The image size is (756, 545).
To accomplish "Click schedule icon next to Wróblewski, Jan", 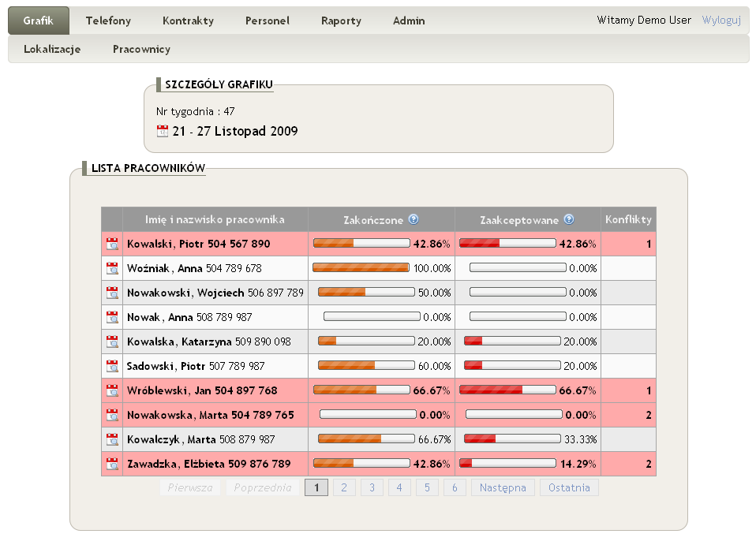I will 112,391.
